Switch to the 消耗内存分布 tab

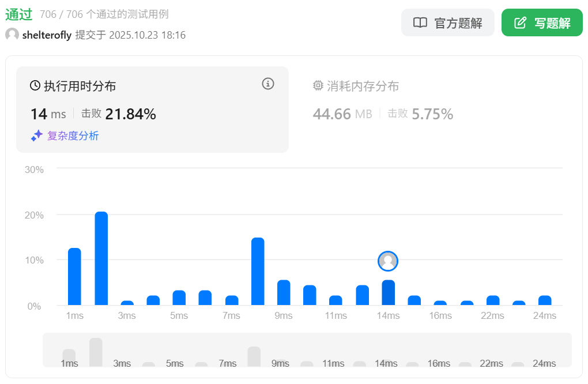pos(363,86)
